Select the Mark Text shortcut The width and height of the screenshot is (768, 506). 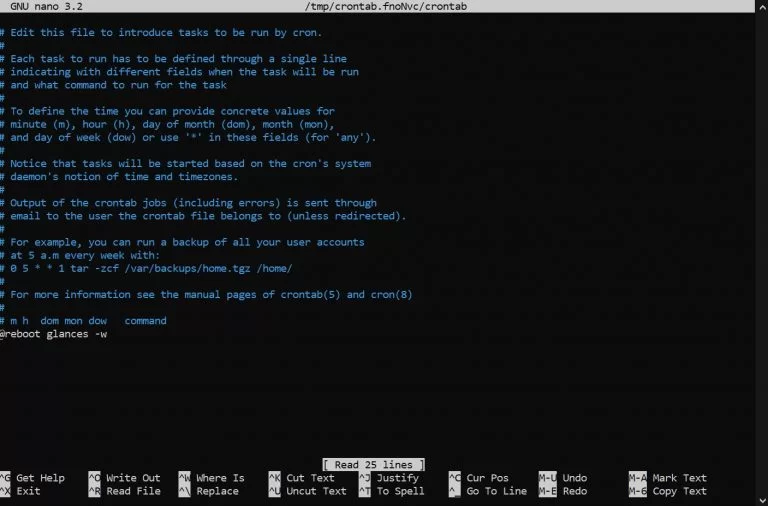point(679,478)
